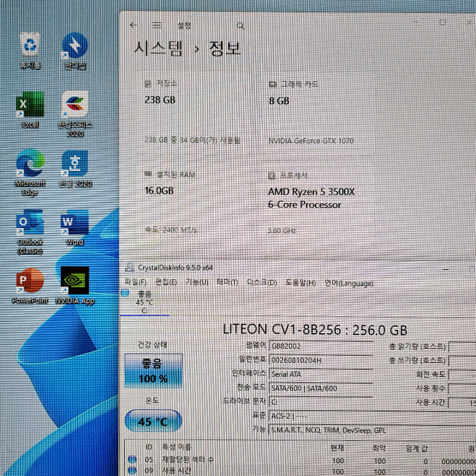The height and width of the screenshot is (476, 476).
Task: Click the 3.60 GHz processor speed text
Action: [x=282, y=231]
